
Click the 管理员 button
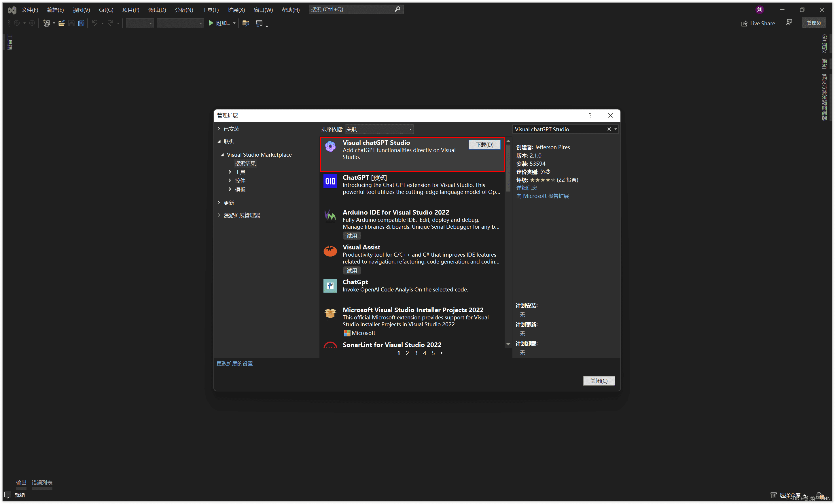tap(814, 23)
